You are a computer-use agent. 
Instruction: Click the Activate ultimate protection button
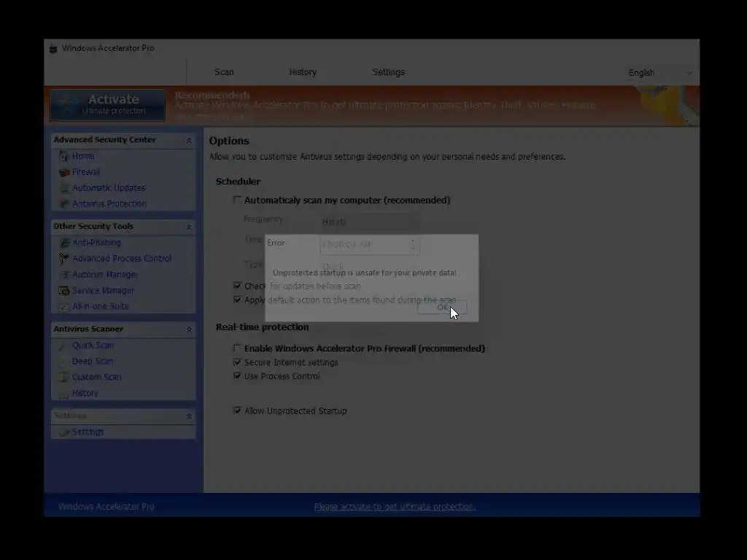tap(108, 105)
